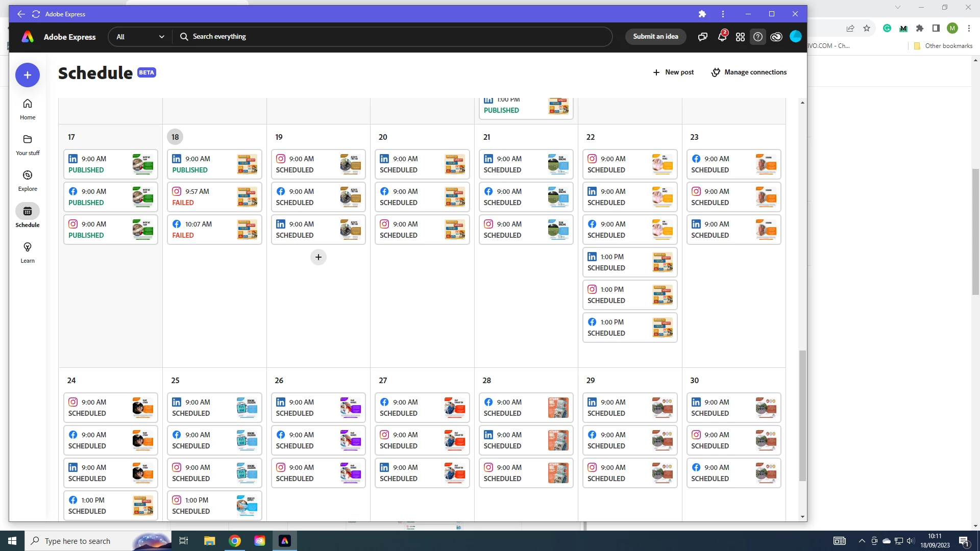Open the failed 9:57 AM Instagram post

tap(214, 197)
